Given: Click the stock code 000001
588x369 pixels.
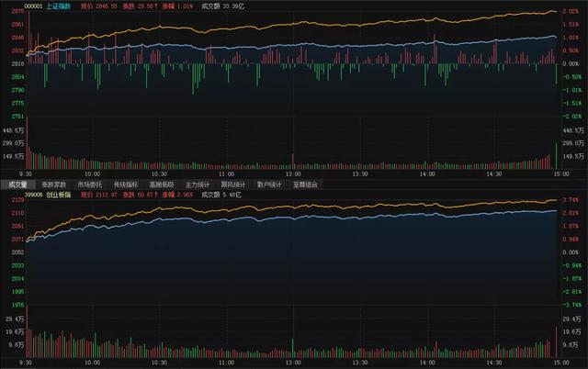Looking at the screenshot, I should pyautogui.click(x=34, y=6).
